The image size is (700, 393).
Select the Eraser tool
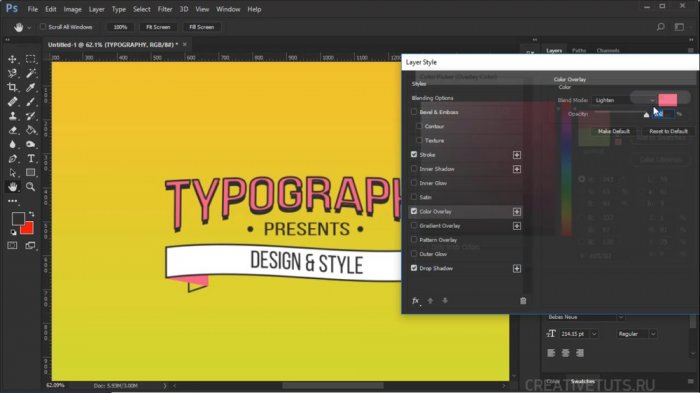[12, 130]
